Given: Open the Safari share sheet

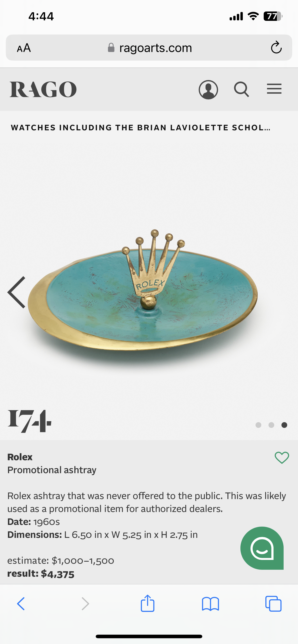Looking at the screenshot, I should pos(148,603).
